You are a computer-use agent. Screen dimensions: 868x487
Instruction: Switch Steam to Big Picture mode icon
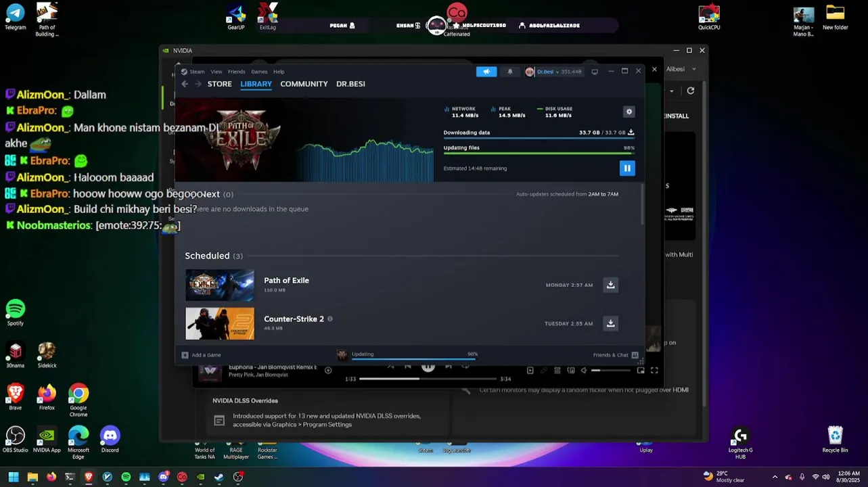click(595, 72)
